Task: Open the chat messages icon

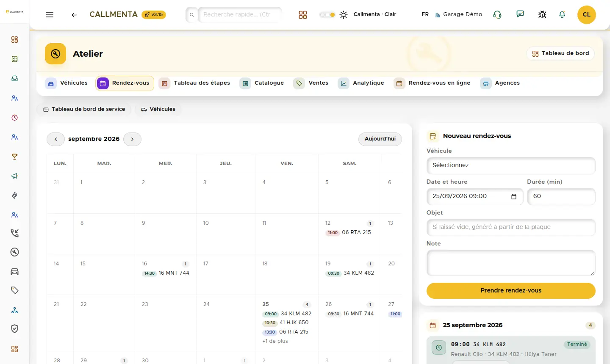Action: (520, 14)
